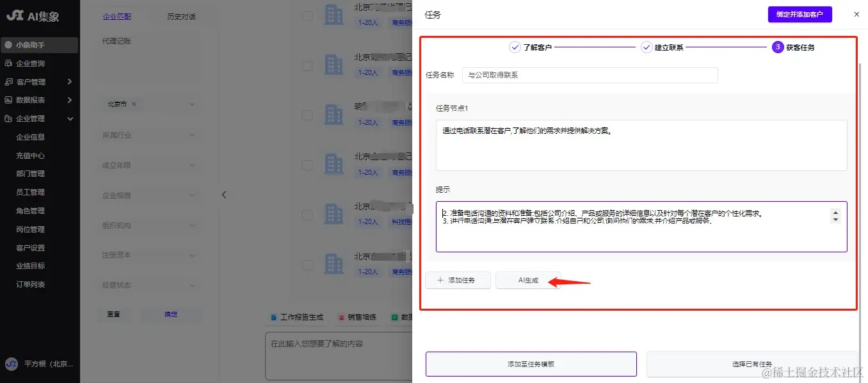Tick the checkbox of the third company row
This screenshot has height=383, width=868.
pyautogui.click(x=307, y=115)
